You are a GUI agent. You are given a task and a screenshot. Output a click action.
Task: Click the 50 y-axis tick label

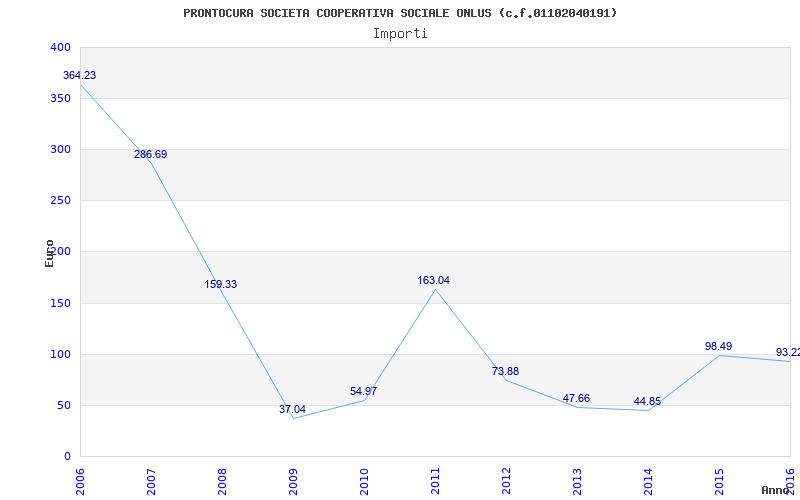(64, 406)
